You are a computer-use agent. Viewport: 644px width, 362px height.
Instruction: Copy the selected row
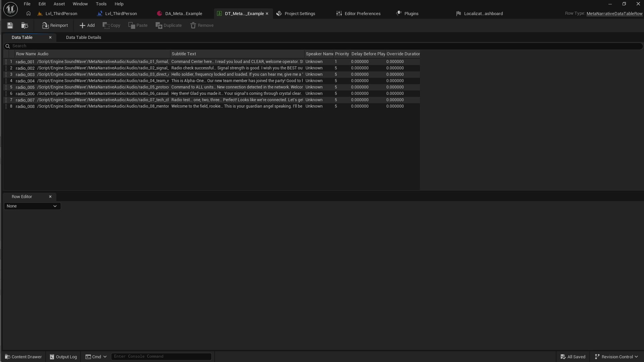click(x=111, y=25)
